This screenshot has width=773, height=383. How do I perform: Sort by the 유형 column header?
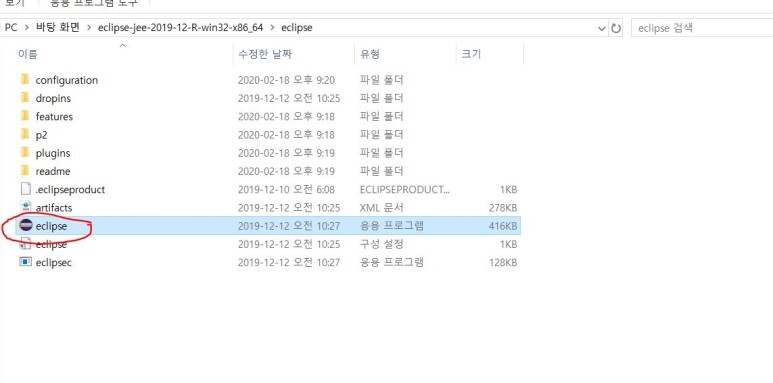pos(370,54)
